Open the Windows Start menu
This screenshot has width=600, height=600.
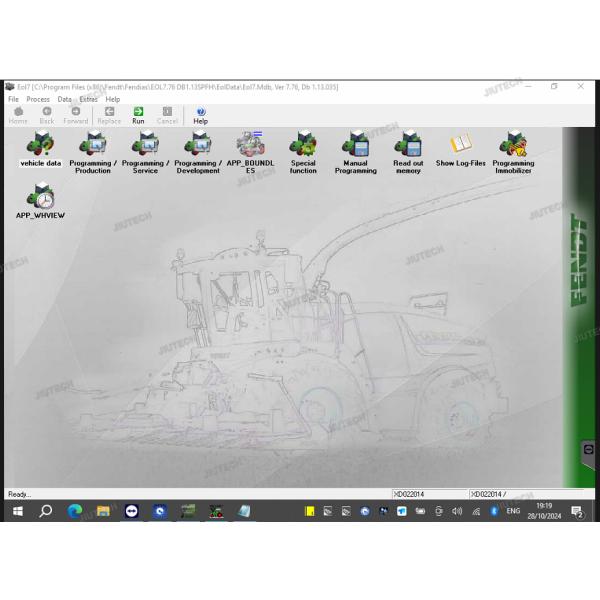pos(17,511)
